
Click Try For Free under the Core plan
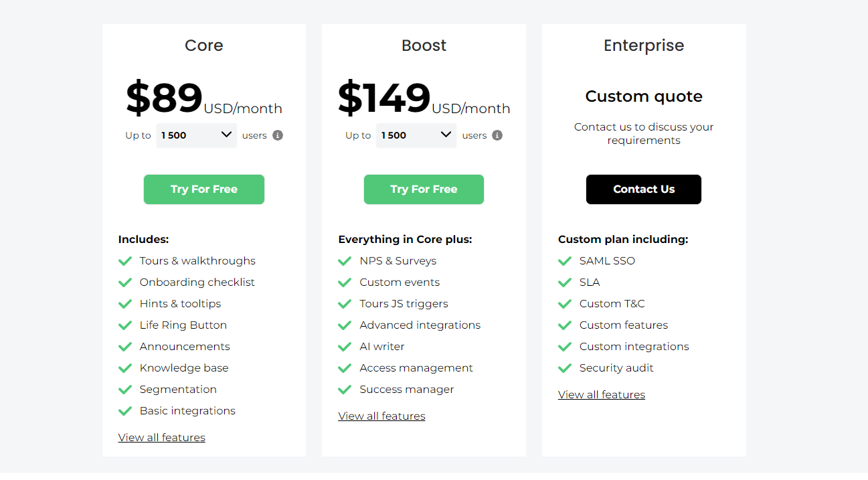pos(203,189)
